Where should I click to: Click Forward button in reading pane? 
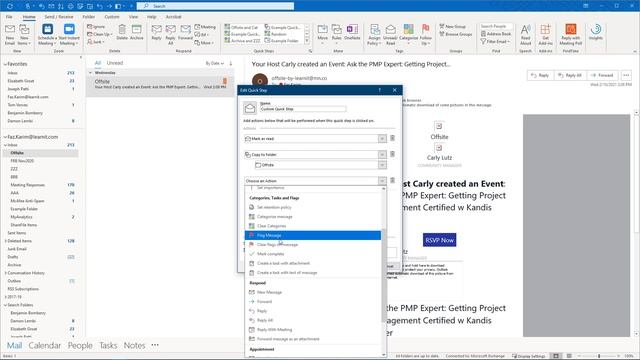click(x=602, y=76)
